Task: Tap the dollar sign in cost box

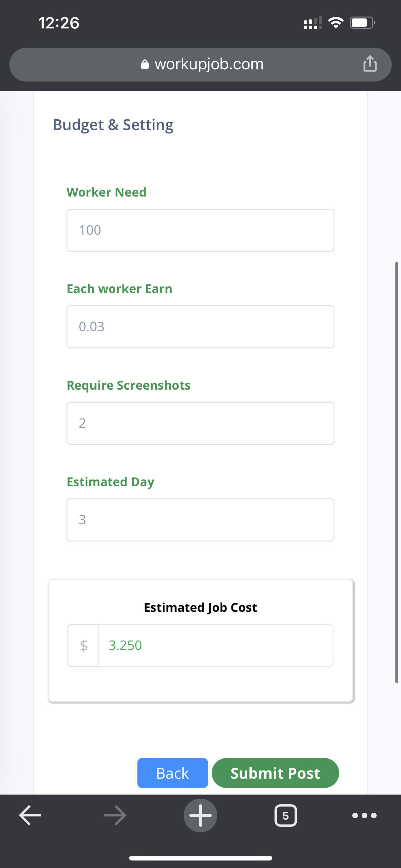Action: [x=83, y=645]
